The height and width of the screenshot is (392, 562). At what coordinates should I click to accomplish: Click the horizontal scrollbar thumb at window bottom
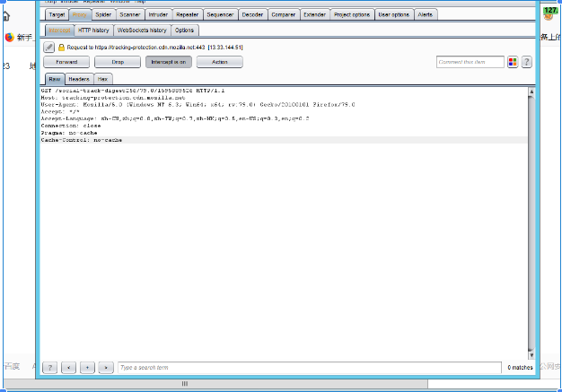215,384
